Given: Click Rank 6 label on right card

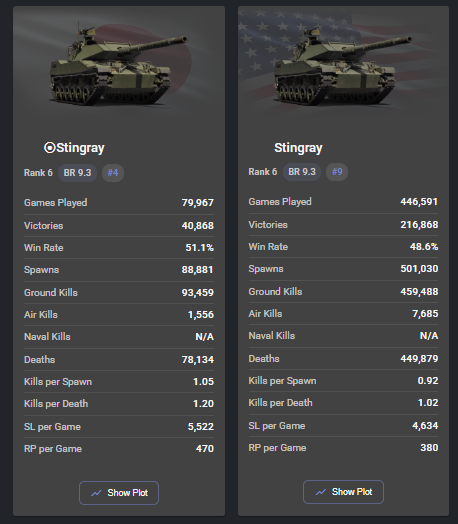Looking at the screenshot, I should click(x=263, y=172).
